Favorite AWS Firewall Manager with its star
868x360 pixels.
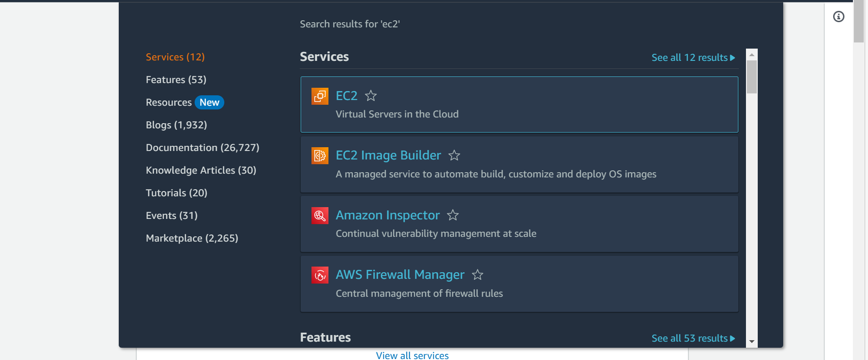click(x=477, y=275)
